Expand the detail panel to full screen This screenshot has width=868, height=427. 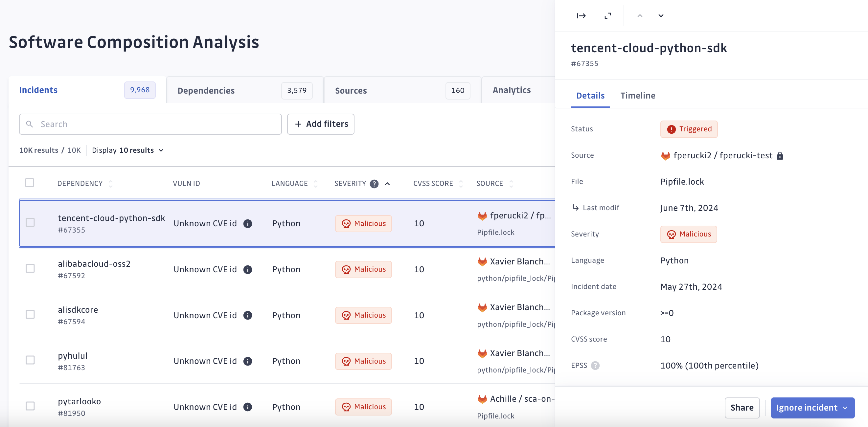coord(607,16)
